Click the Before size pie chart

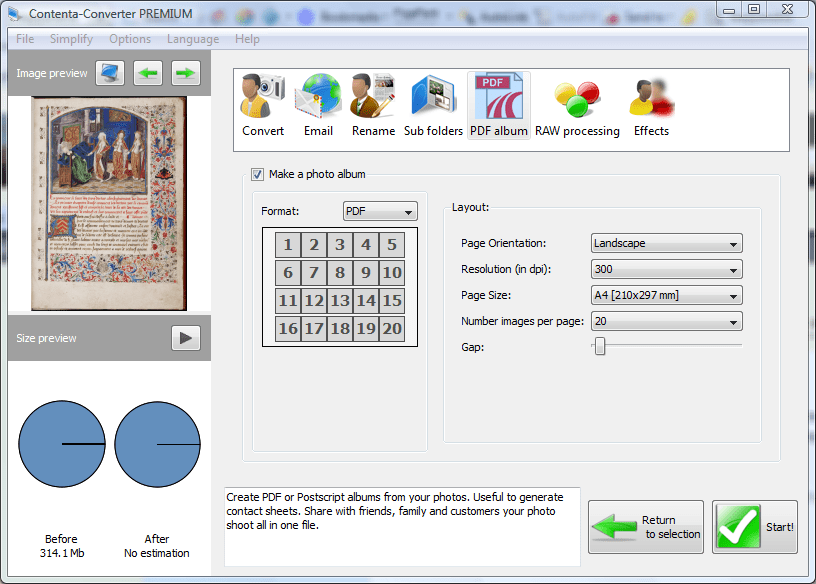pyautogui.click(x=62, y=444)
